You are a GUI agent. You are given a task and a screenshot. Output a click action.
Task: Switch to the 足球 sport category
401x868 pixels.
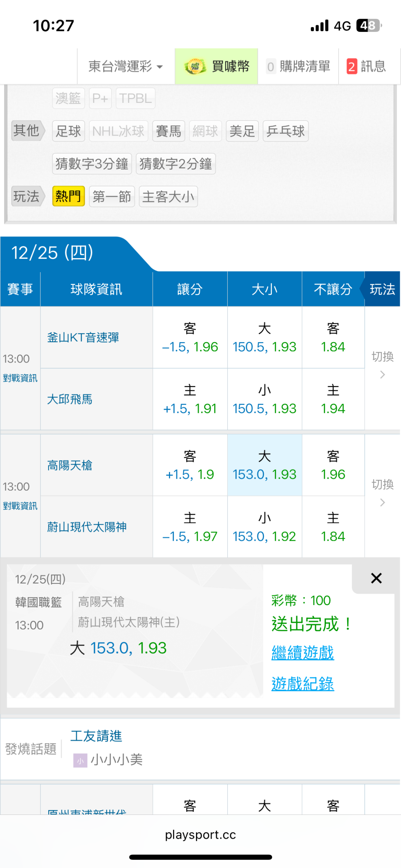coord(68,131)
